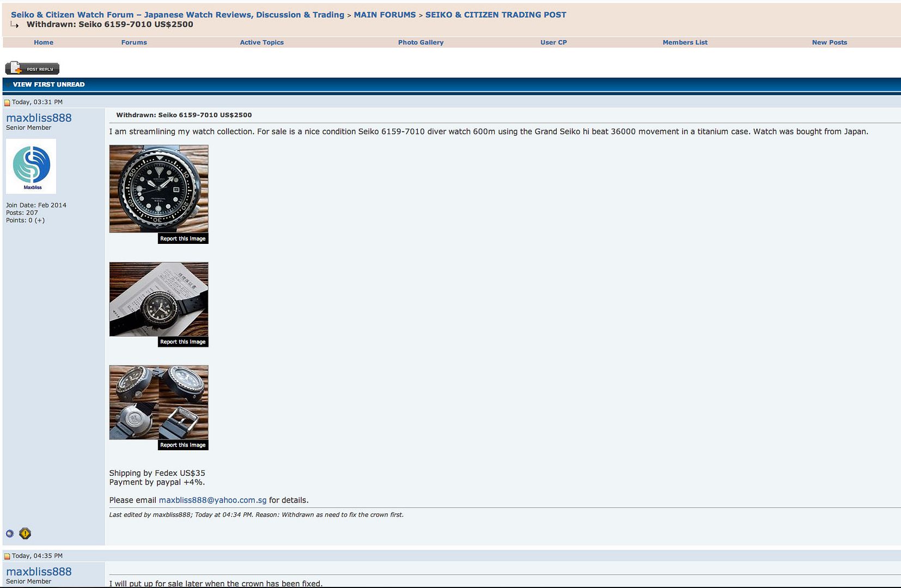901x588 pixels.
Task: Click 'Today, 03:31 PM' timestamp
Action: 37,102
